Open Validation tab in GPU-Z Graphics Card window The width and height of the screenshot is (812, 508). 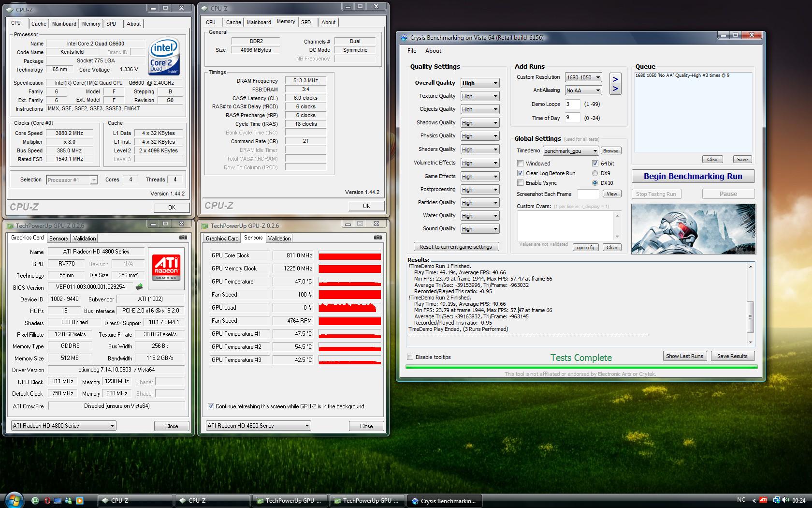click(85, 239)
